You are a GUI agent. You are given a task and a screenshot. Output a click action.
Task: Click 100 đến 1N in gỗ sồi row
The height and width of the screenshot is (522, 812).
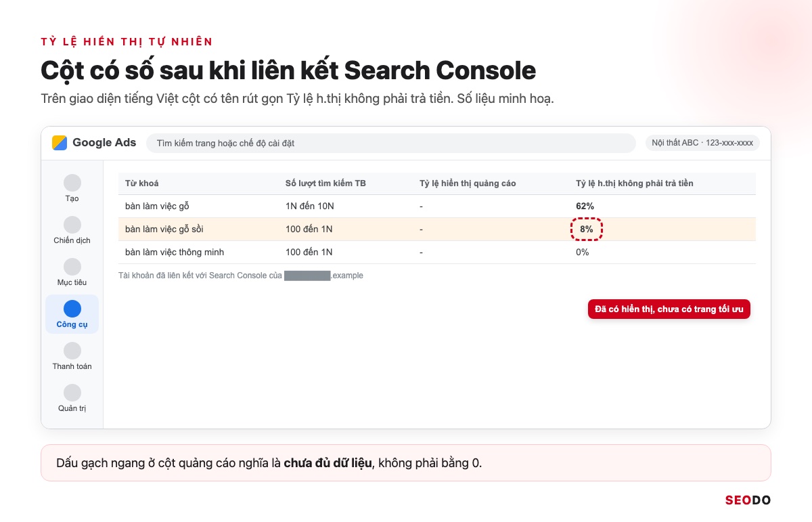pyautogui.click(x=309, y=230)
